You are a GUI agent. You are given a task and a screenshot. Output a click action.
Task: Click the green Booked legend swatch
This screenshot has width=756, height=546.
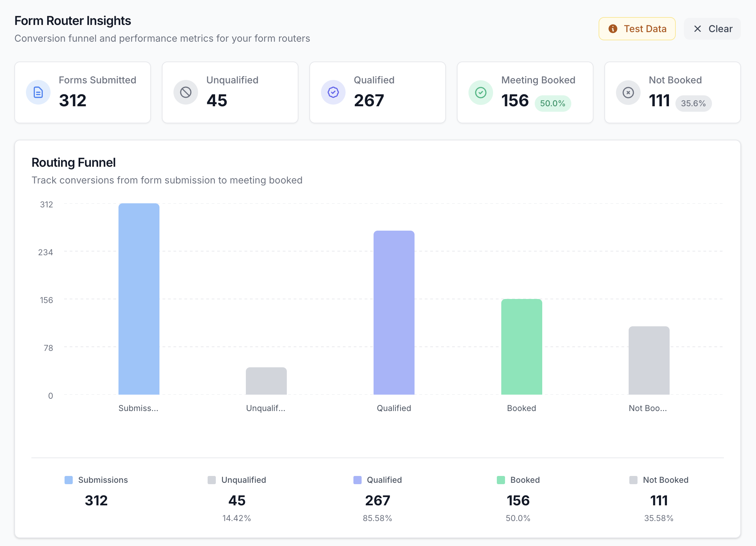[501, 480]
